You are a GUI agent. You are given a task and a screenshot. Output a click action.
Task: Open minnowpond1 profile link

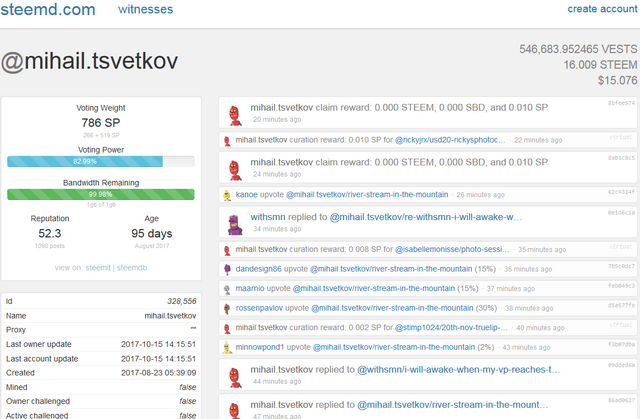(260, 347)
